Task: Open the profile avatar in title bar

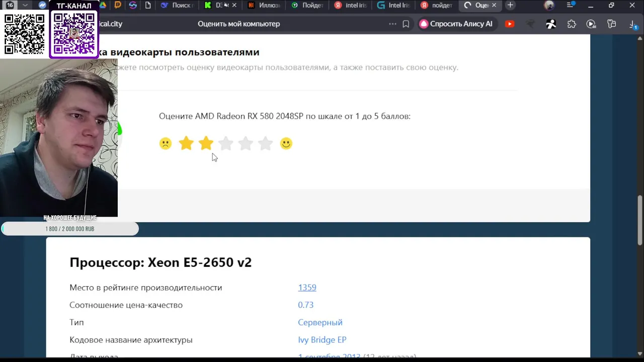Action: coord(549,6)
